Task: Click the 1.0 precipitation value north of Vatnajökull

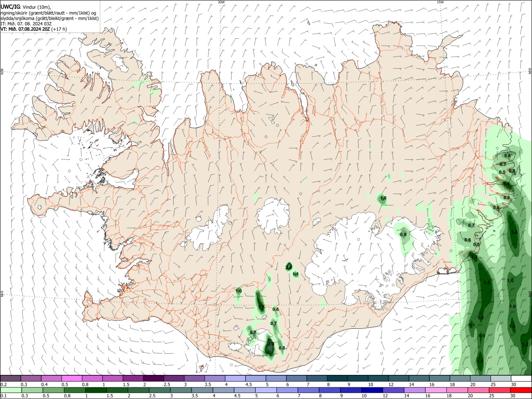Action: coord(383,198)
